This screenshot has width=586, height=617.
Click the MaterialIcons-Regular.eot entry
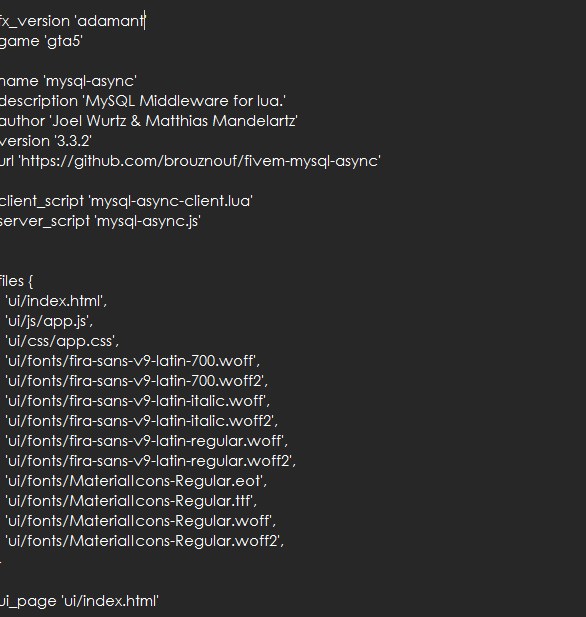pyautogui.click(x=136, y=481)
